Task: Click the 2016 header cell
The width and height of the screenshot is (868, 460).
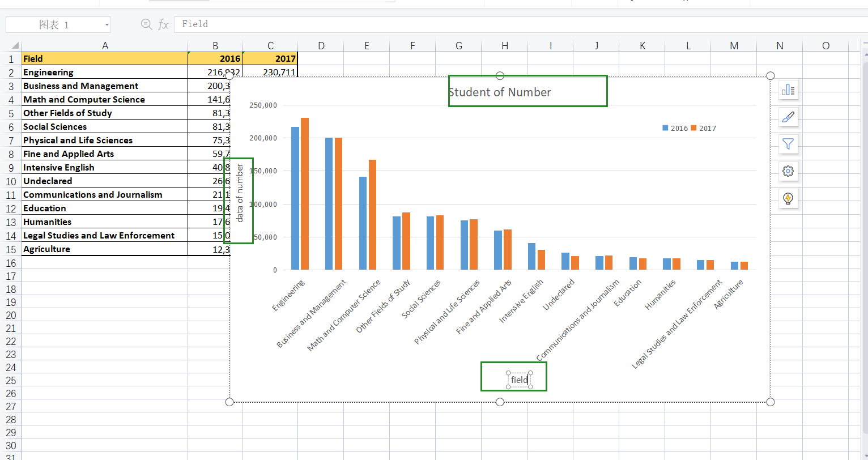Action: (215, 58)
